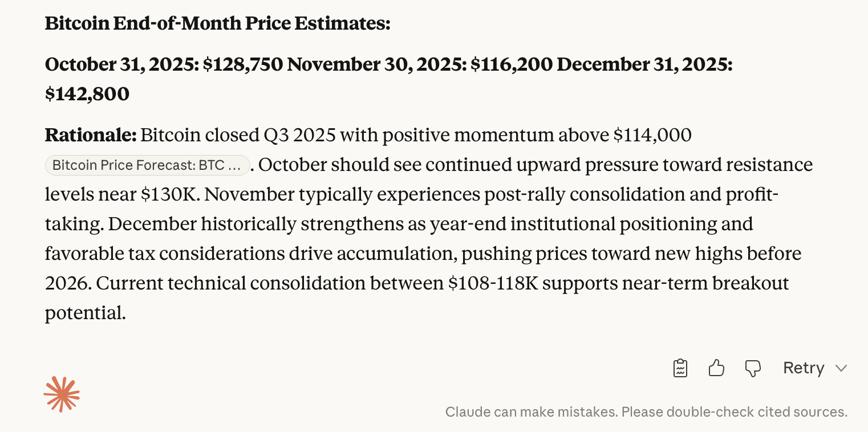The width and height of the screenshot is (868, 432).
Task: Click the November 30, 2025 date
Action: pos(376,64)
